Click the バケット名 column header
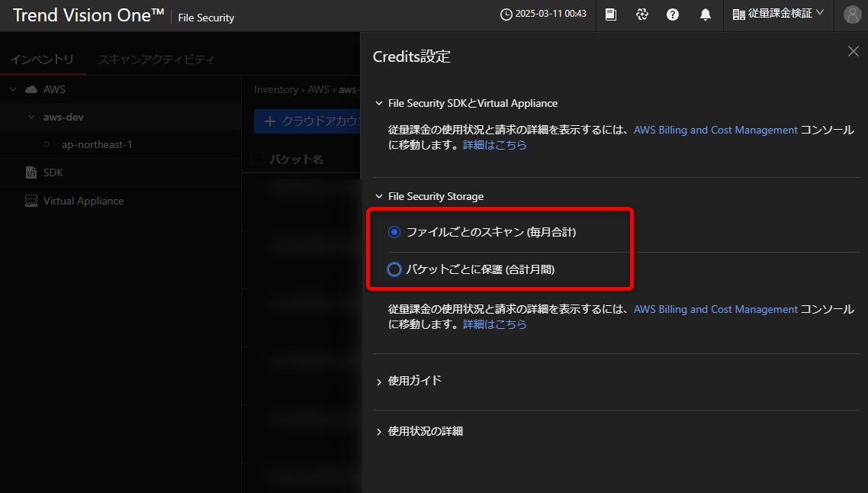This screenshot has height=493, width=868. click(296, 159)
